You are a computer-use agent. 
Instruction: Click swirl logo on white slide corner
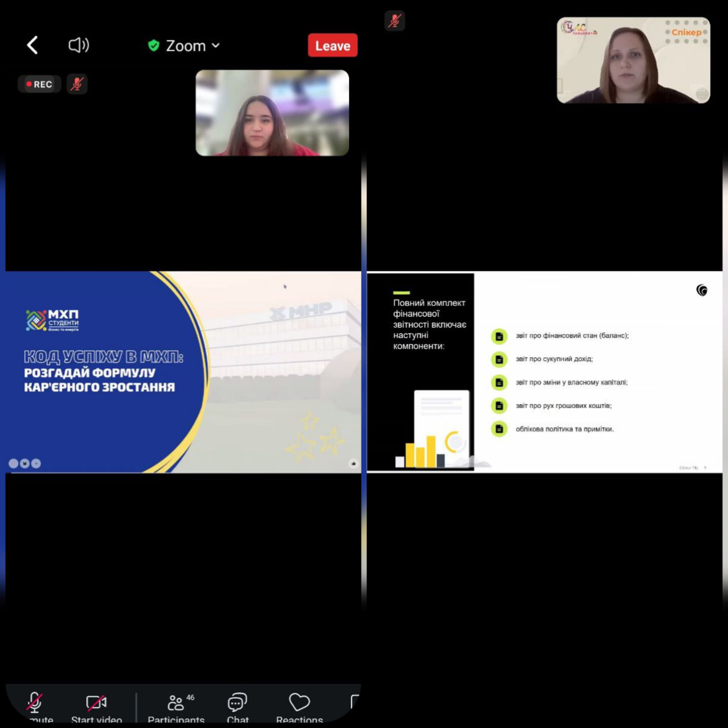click(x=702, y=290)
